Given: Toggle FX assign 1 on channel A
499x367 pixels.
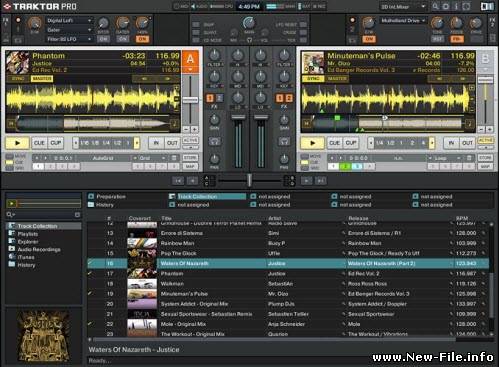Looking at the screenshot, I should click(210, 98).
